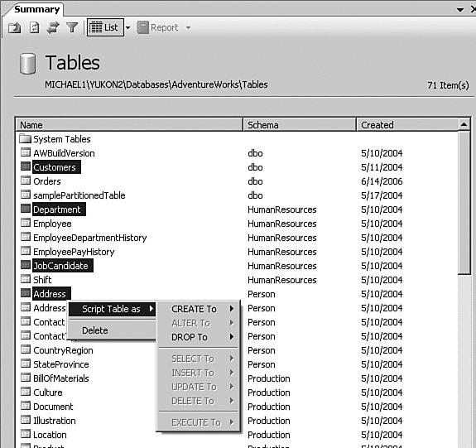Sort by the Created column header

point(406,125)
